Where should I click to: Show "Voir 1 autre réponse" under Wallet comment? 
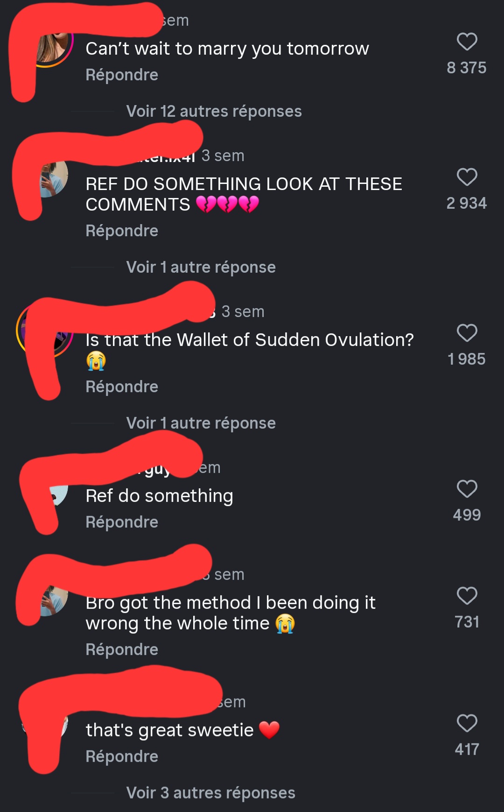click(x=201, y=423)
